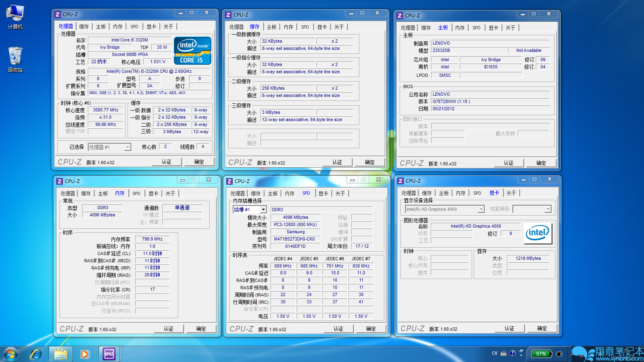
Task: Click the 235325B motherboard model field
Action: (x=469, y=51)
